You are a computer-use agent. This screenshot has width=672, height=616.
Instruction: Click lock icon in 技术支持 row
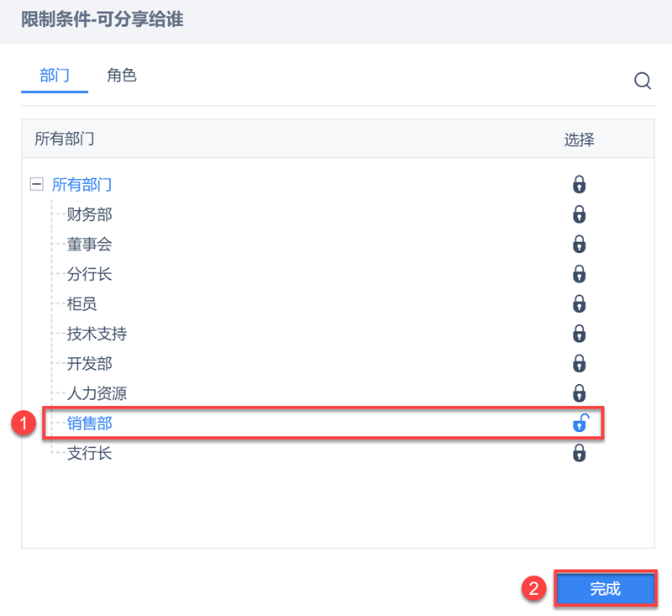579,334
